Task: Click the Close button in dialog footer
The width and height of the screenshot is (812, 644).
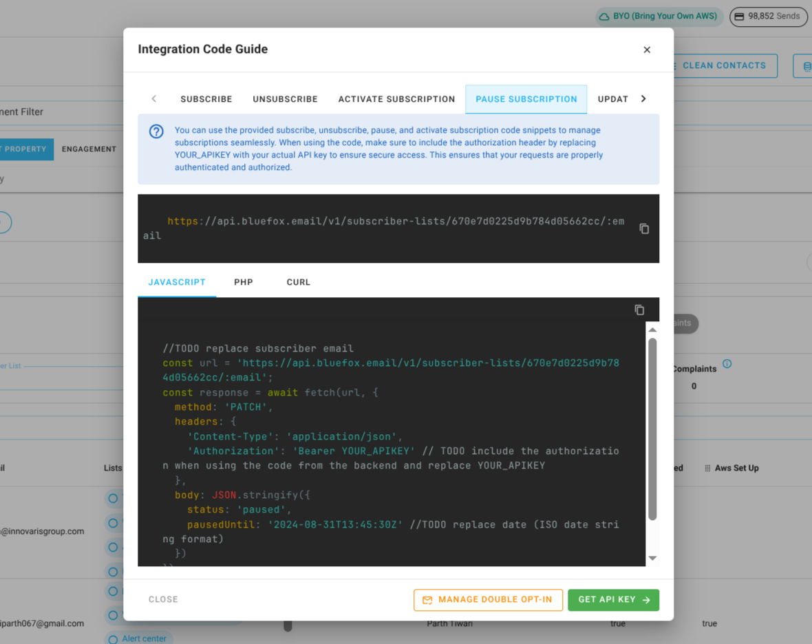Action: pyautogui.click(x=163, y=599)
